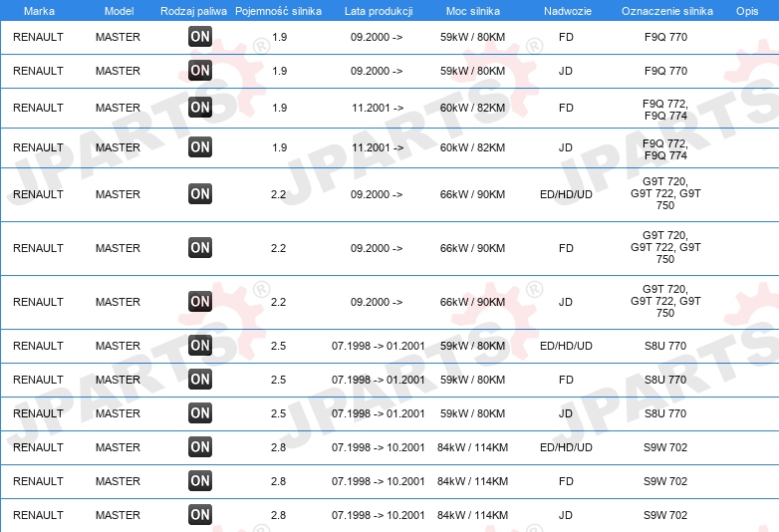Select 'S8U 770' in the ED/HD/UD row

665,346
